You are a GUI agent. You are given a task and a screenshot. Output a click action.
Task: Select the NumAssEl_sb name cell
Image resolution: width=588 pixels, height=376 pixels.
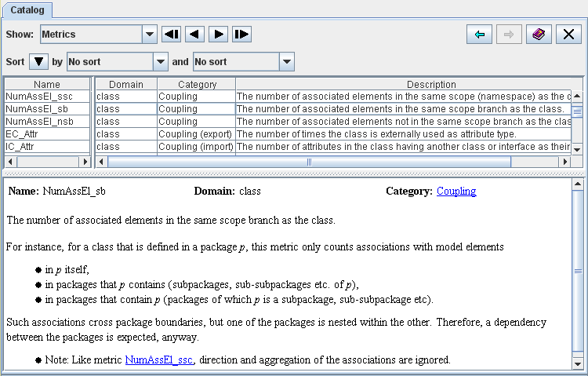(47, 109)
